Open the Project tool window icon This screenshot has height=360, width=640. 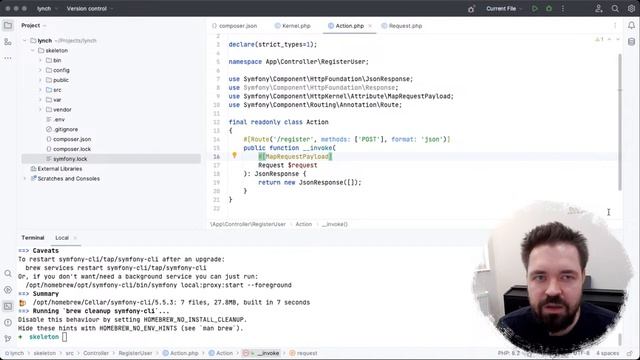[8, 25]
